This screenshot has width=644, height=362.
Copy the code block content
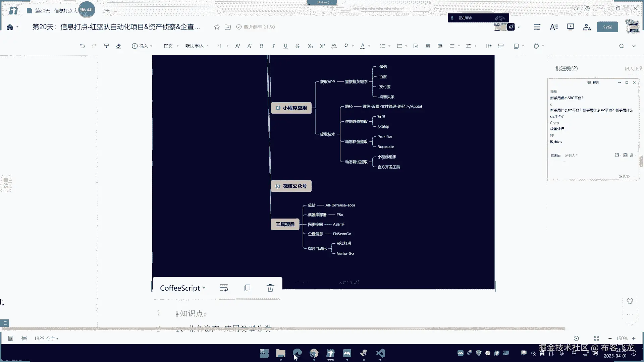click(x=248, y=288)
